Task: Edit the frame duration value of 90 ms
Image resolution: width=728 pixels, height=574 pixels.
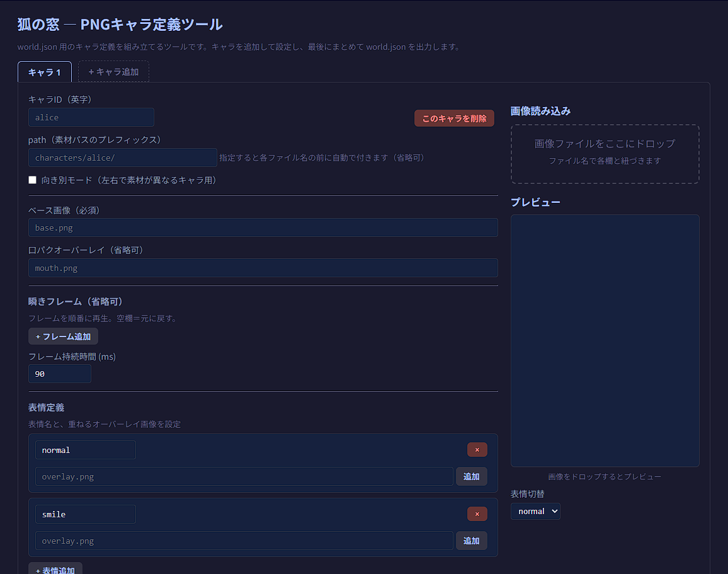Action: [59, 374]
